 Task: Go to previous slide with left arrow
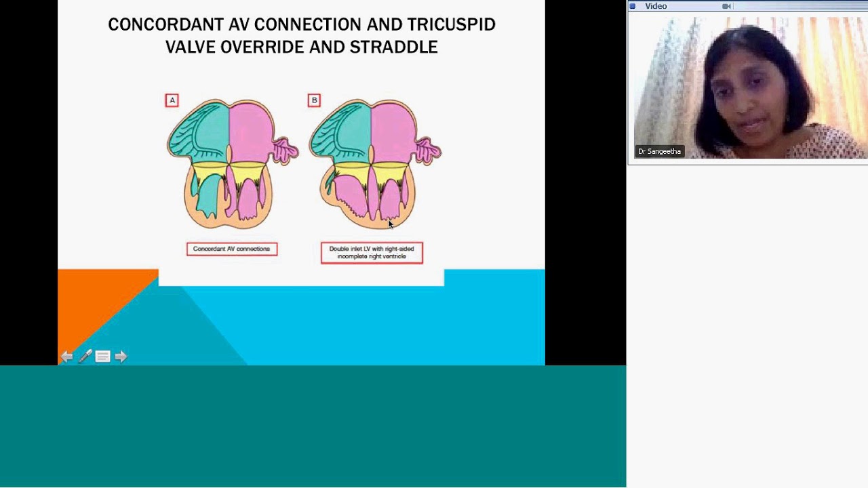click(66, 357)
